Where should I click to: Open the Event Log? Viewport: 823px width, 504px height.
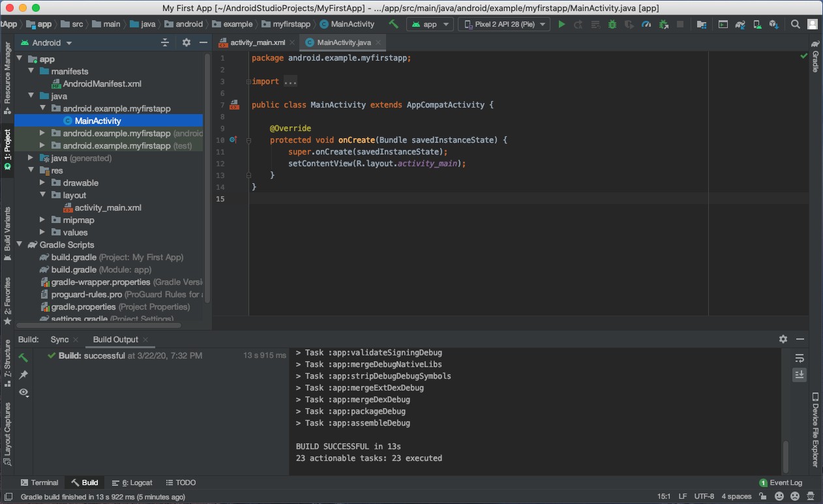(781, 482)
